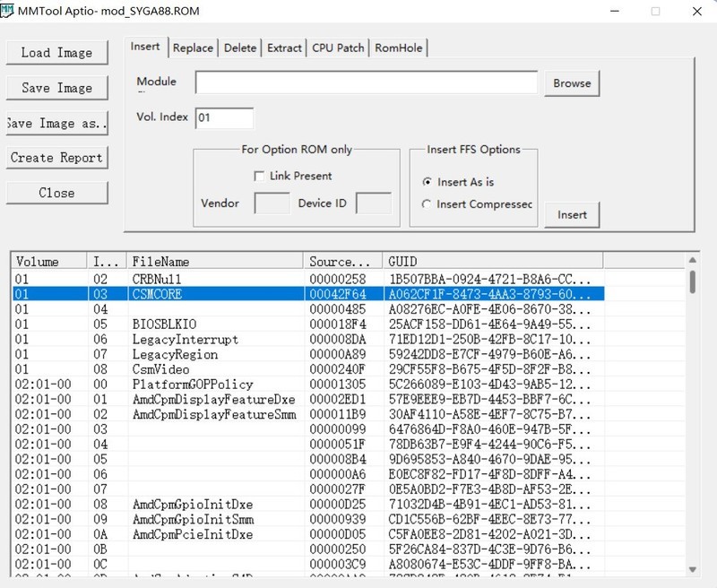Select the AmdCpmDisplayFeatureDxe row

[x=308, y=399]
